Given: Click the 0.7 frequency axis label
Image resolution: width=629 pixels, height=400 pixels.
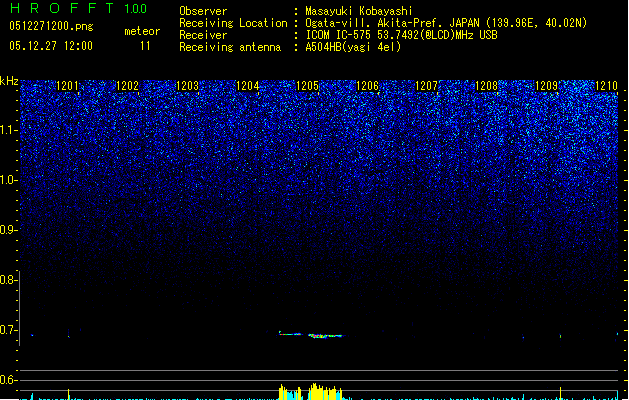Looking at the screenshot, I should tap(8, 330).
